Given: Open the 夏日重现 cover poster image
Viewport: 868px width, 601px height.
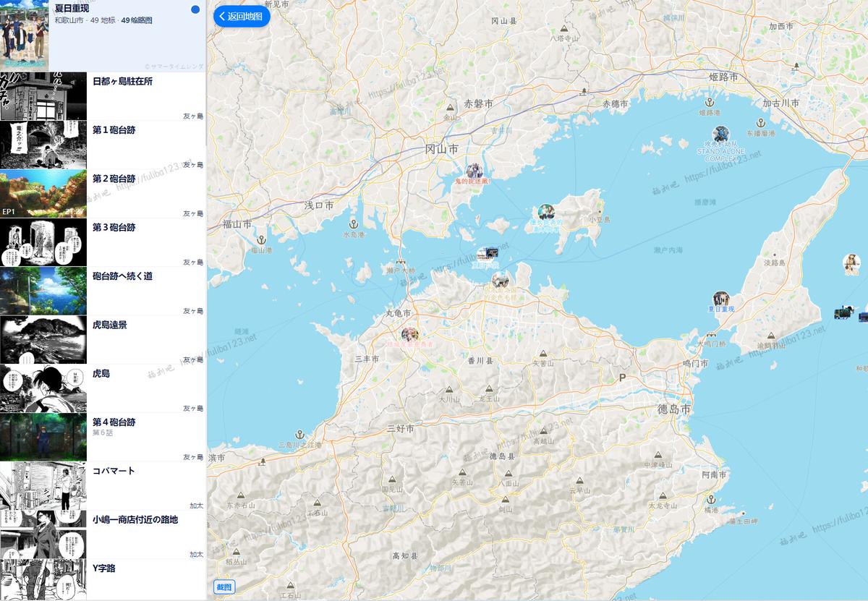Looking at the screenshot, I should pyautogui.click(x=25, y=35).
